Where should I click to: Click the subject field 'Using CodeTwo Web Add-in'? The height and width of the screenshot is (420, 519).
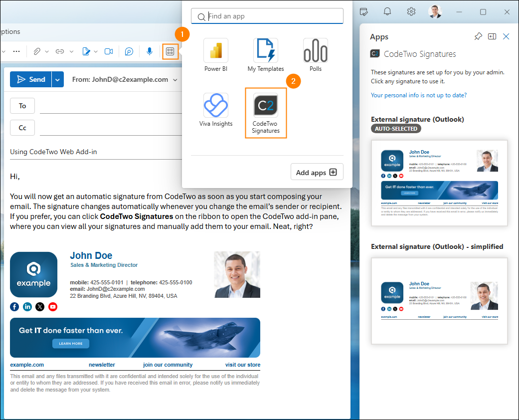(96, 152)
